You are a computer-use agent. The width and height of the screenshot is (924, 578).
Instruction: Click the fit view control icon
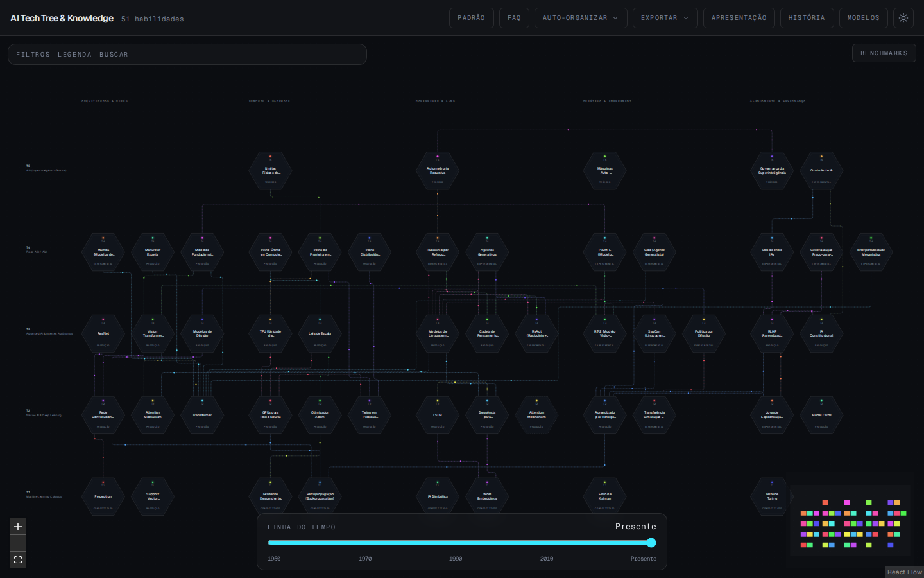point(18,560)
